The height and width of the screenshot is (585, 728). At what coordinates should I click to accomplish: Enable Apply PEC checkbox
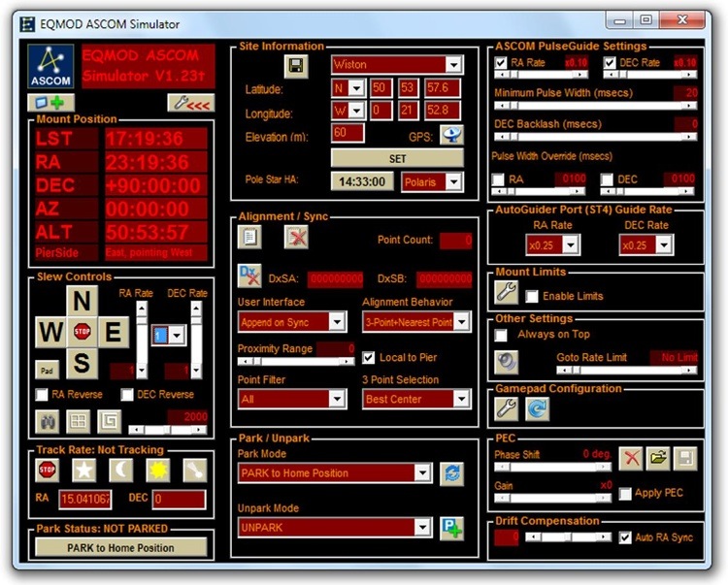pos(625,494)
